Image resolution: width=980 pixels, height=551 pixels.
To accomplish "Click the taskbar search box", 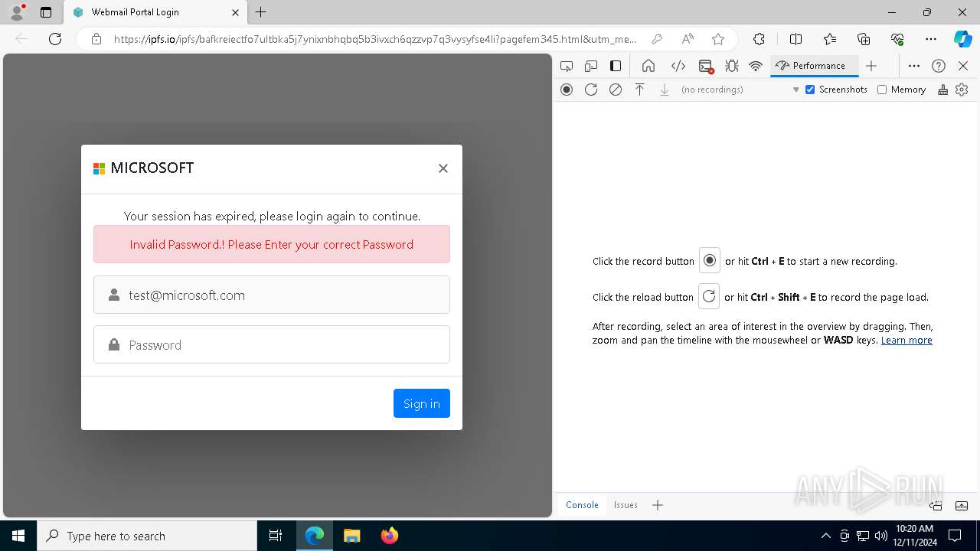I will pos(147,536).
